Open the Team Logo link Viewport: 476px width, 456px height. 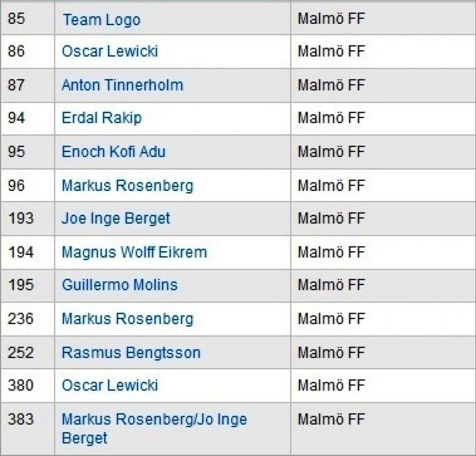(x=101, y=20)
